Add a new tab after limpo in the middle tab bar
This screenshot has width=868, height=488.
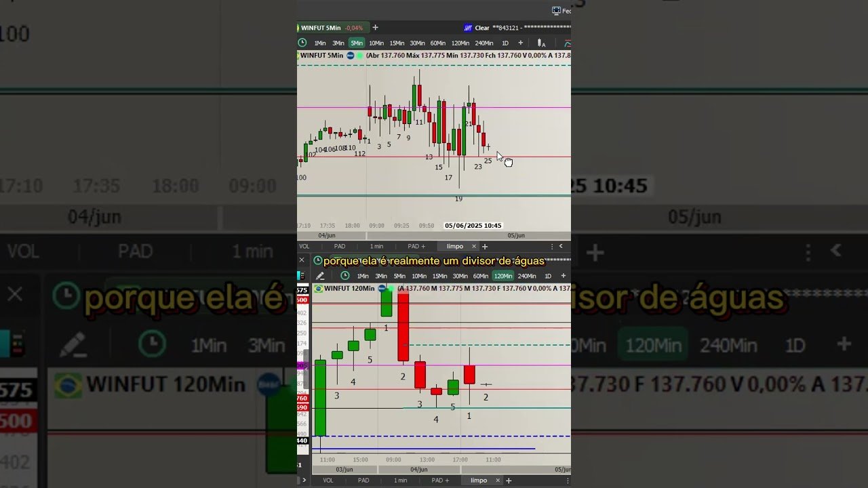click(x=485, y=247)
